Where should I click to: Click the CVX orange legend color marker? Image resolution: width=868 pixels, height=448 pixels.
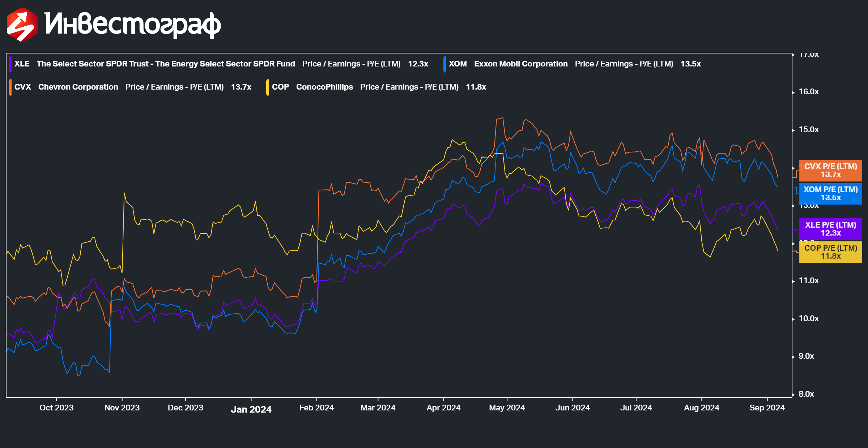(x=10, y=87)
